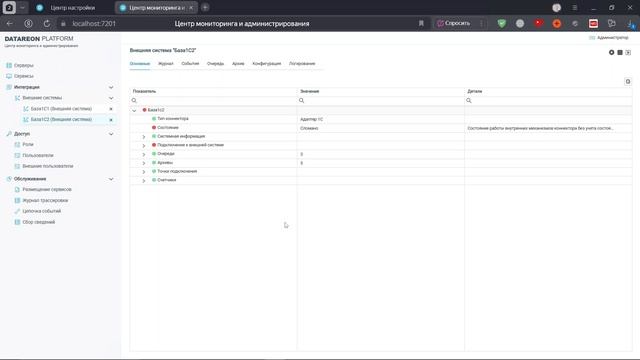Click the round start icon in panel header
The image size is (640, 360).
(x=611, y=52)
